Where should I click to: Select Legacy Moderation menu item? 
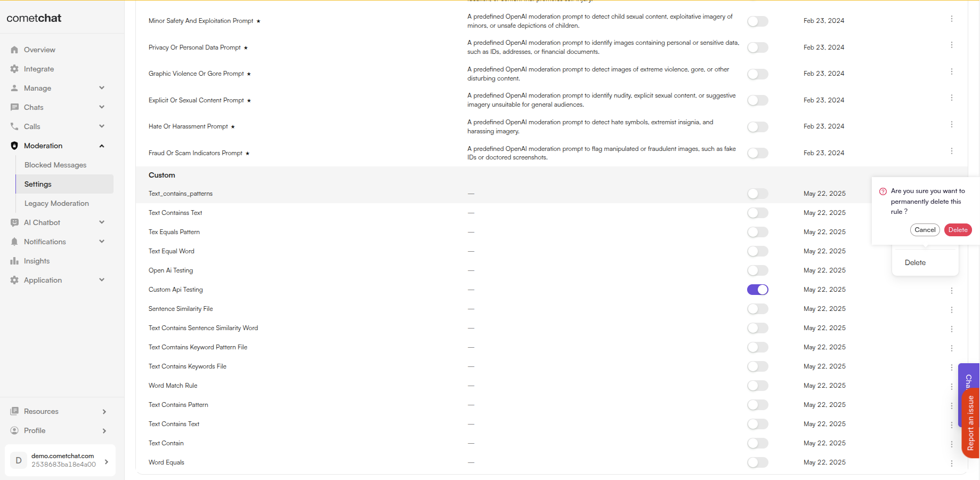[56, 203]
